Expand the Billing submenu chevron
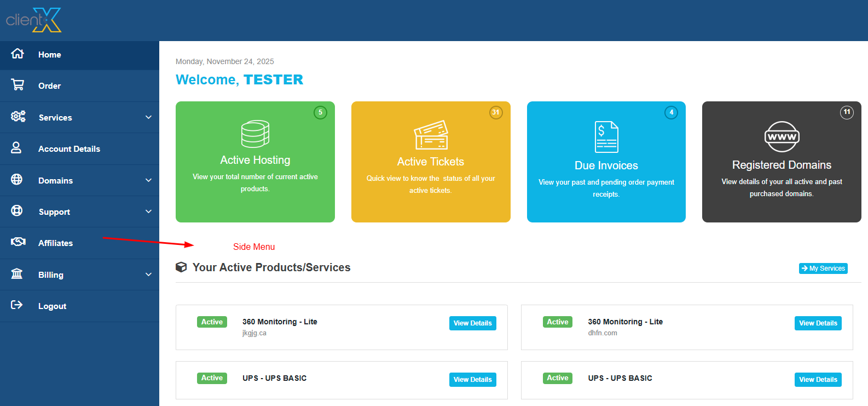The image size is (868, 406). coord(148,275)
